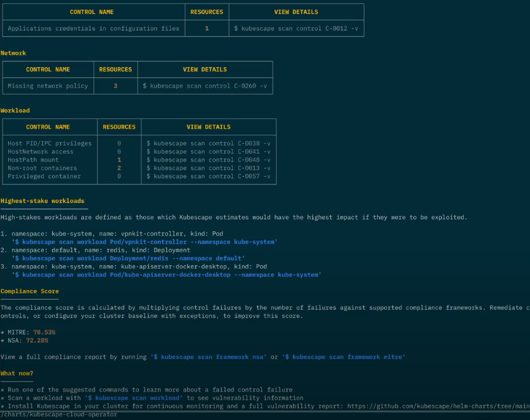Screen dimensions: 530x420
Task: Select 'kubescape scan control C-0013 -v' command
Action: pos(208,168)
